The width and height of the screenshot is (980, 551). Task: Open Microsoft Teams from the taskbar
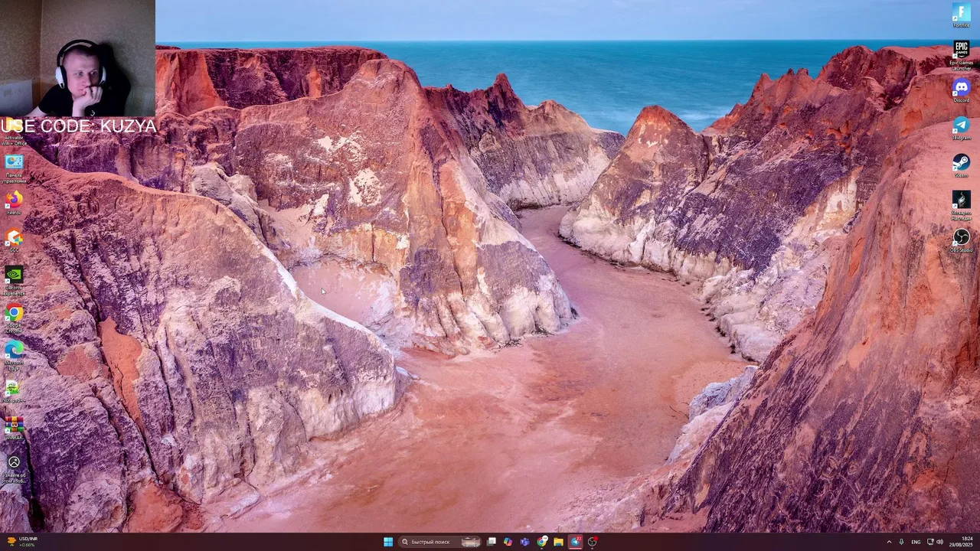[x=524, y=542]
